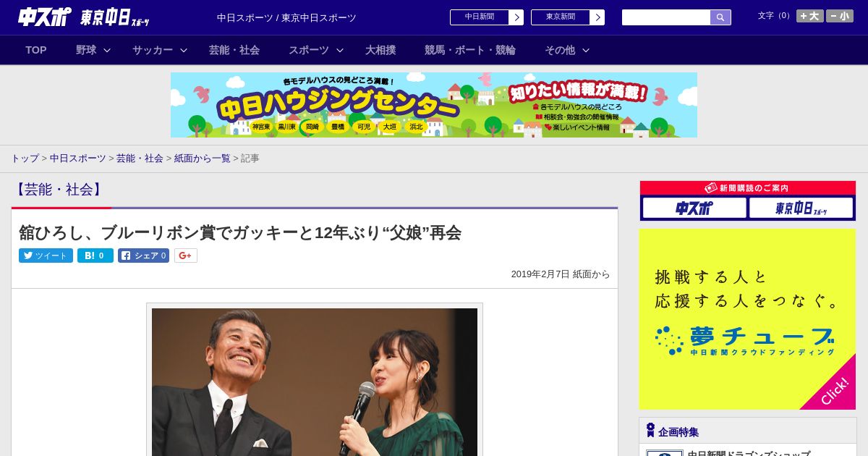Open the 東京新聞 link button

(561, 17)
